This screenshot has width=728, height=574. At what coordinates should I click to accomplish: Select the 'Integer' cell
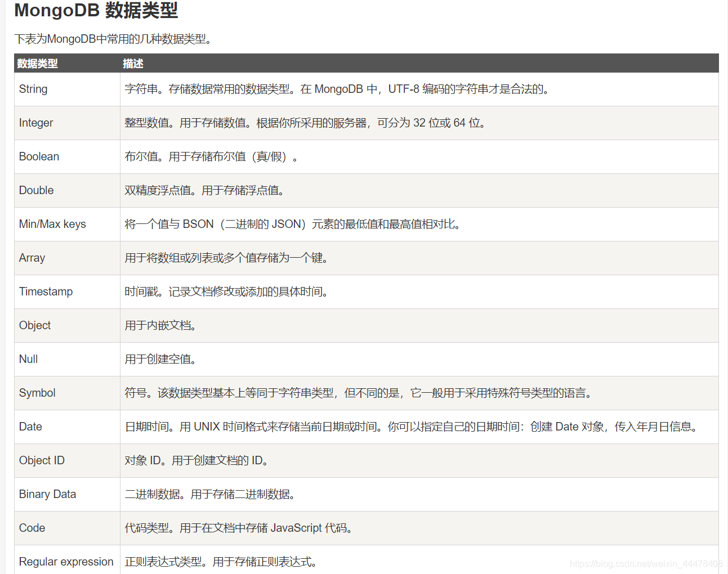click(67, 123)
